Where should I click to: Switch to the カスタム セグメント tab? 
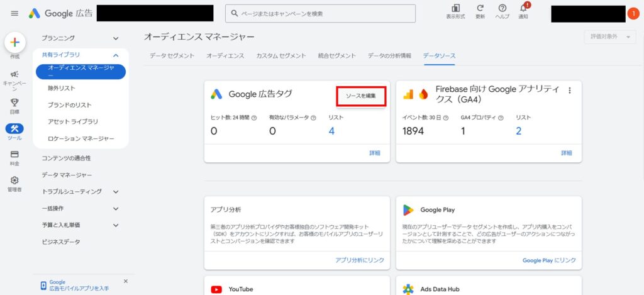click(x=281, y=56)
